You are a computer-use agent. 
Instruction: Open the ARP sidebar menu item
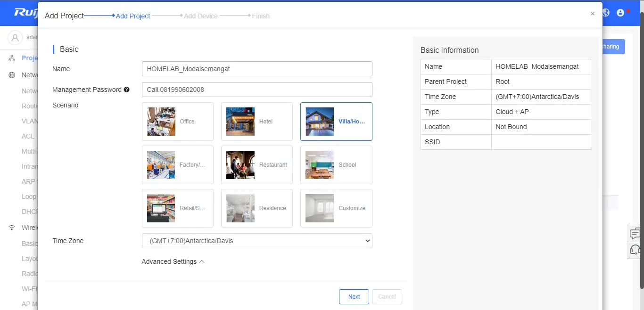28,181
